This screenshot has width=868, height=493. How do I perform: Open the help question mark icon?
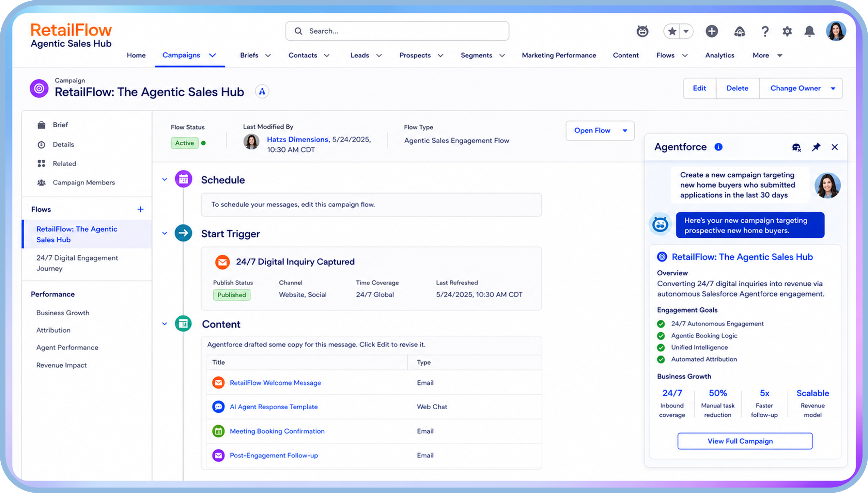pos(765,32)
